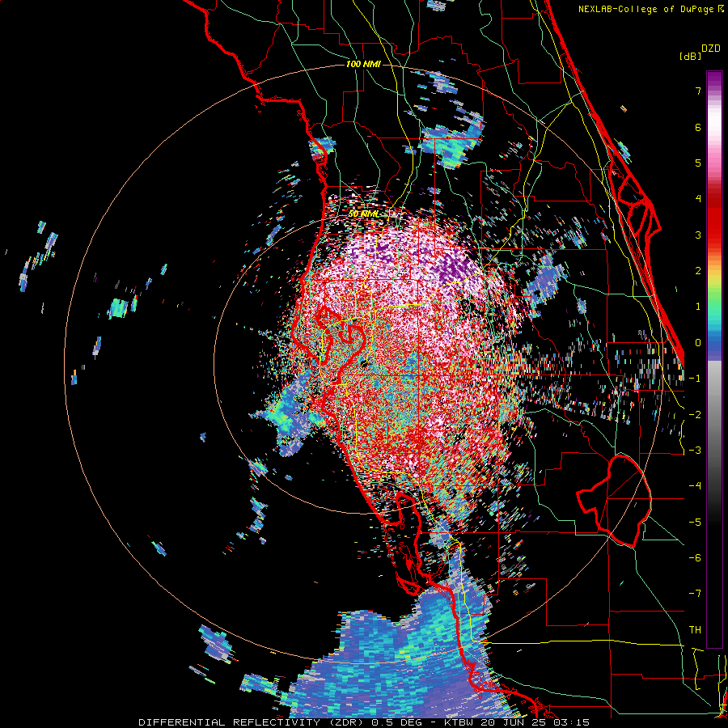Click the NEXLAB-College of DuPage header text
The image size is (728, 728).
(x=651, y=9)
